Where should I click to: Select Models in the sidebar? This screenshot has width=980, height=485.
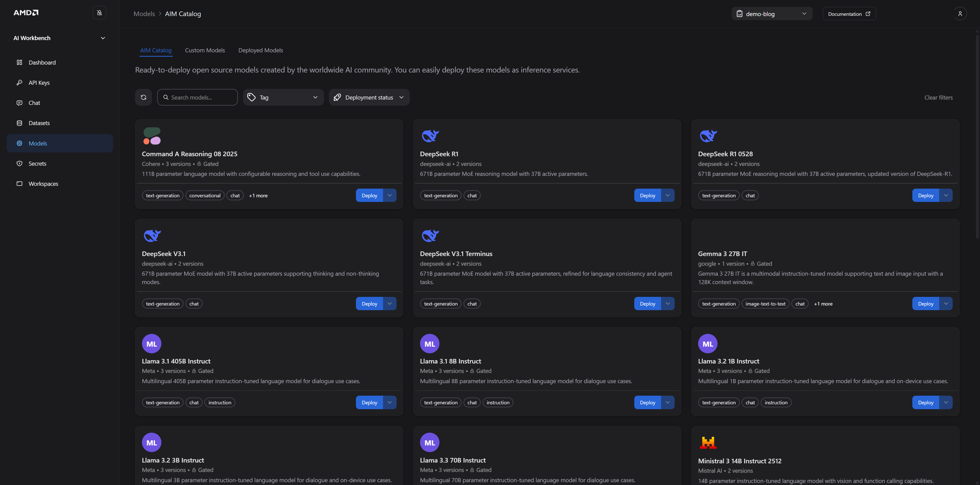click(60, 143)
